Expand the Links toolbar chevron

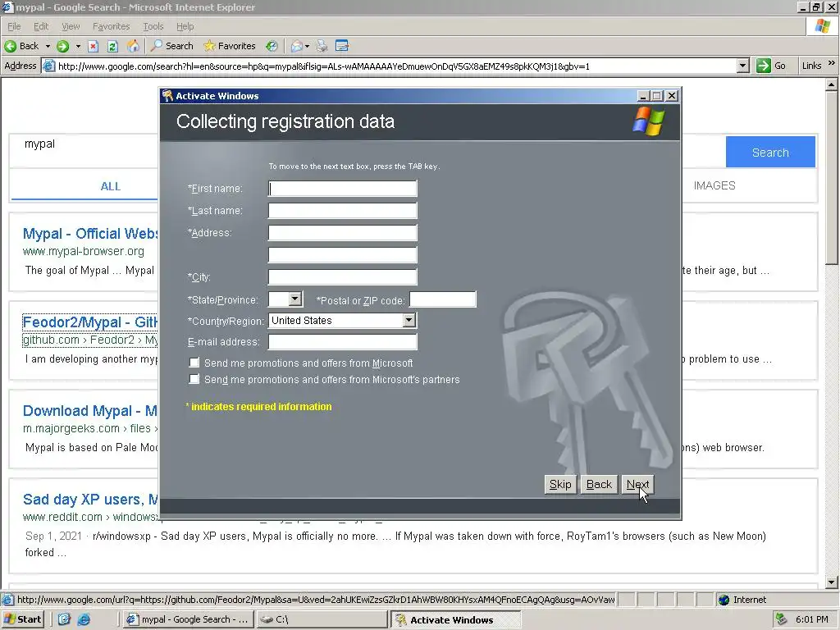pyautogui.click(x=832, y=63)
